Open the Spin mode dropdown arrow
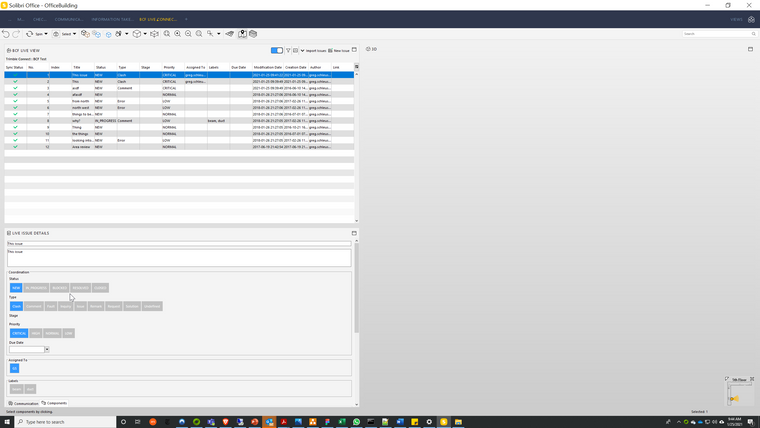The width and height of the screenshot is (760, 428). pos(46,34)
